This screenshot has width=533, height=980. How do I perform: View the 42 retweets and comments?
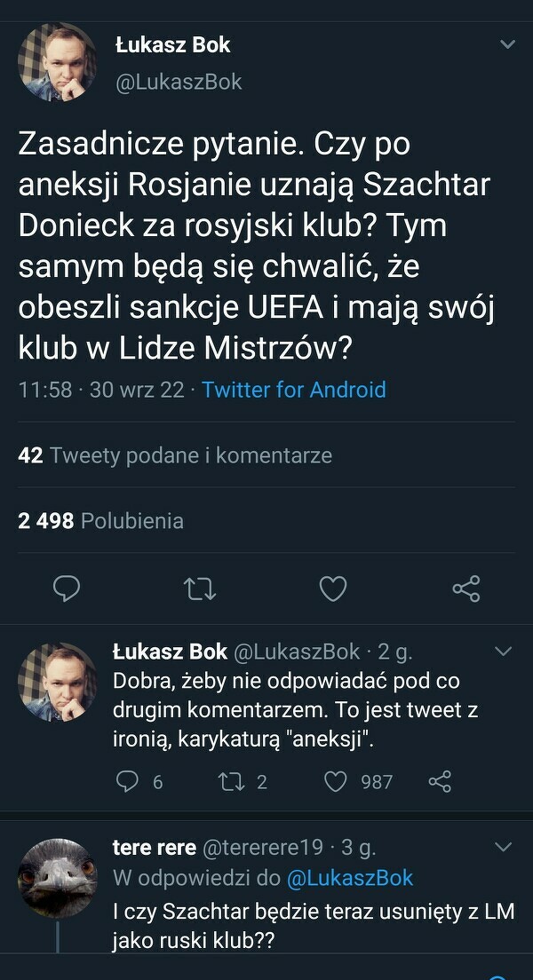175,455
